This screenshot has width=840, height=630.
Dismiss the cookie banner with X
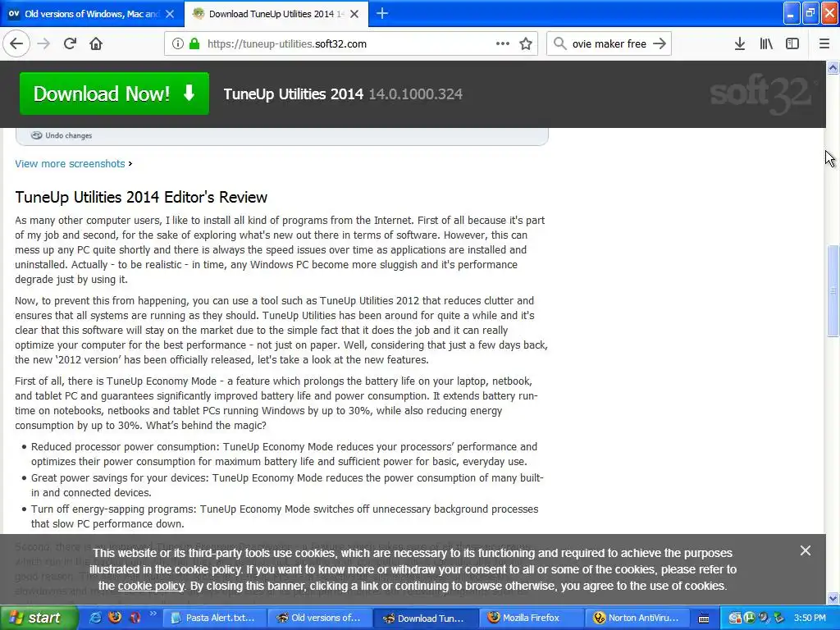[806, 550]
